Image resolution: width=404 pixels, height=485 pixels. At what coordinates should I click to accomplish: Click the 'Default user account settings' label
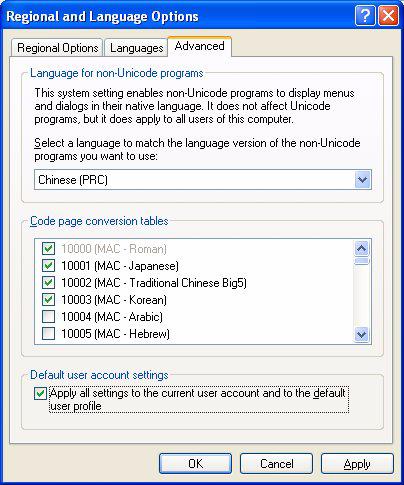pyautogui.click(x=99, y=375)
